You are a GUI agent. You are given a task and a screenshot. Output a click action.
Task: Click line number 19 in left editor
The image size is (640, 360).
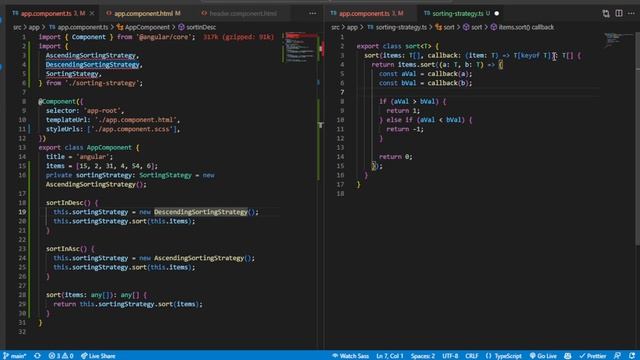click(22, 212)
